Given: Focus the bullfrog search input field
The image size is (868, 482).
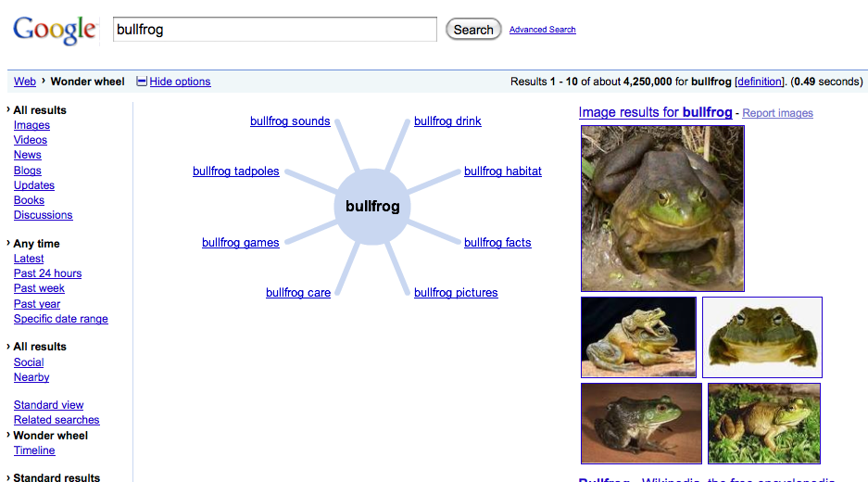Looking at the screenshot, I should (274, 30).
